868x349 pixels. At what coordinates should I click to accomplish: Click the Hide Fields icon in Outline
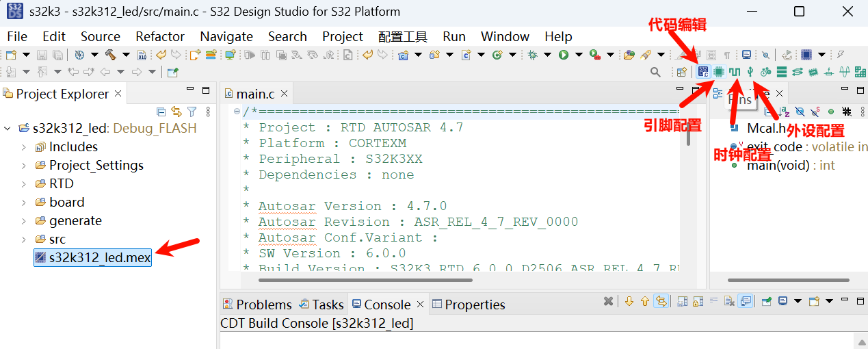coord(800,112)
